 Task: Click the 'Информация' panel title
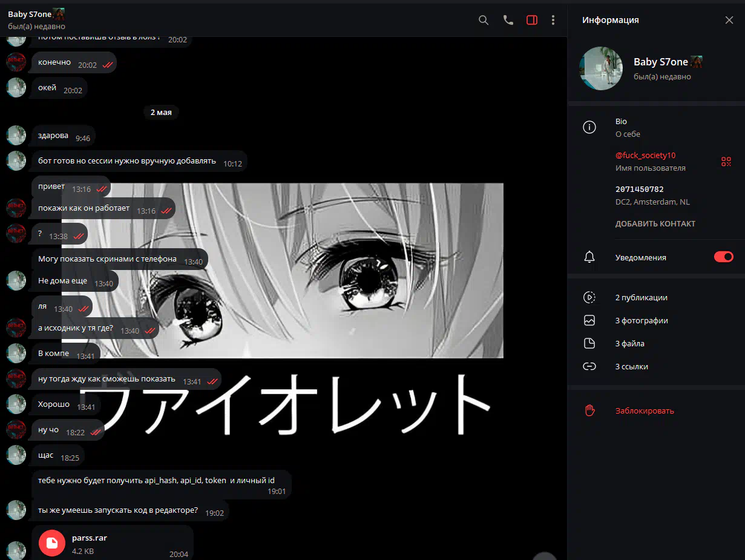coord(611,20)
